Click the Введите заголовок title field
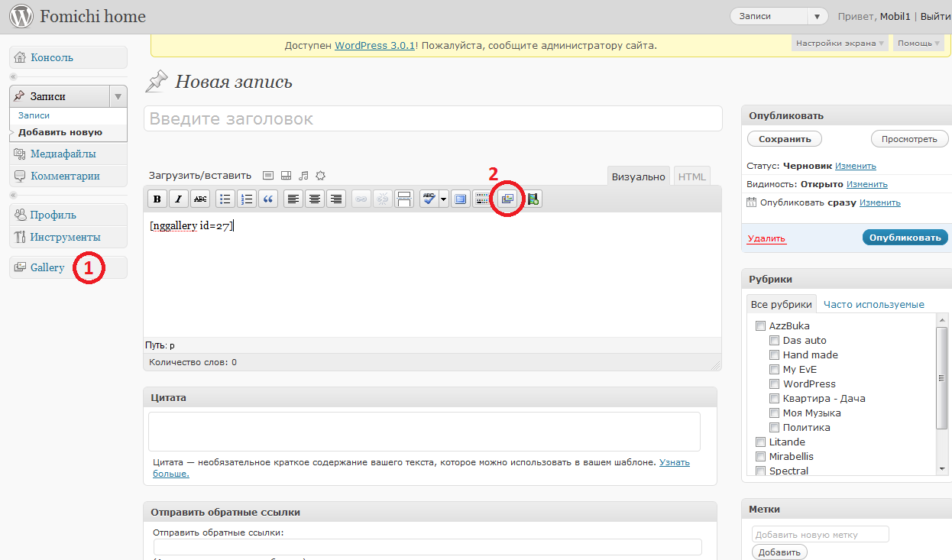 tap(433, 118)
